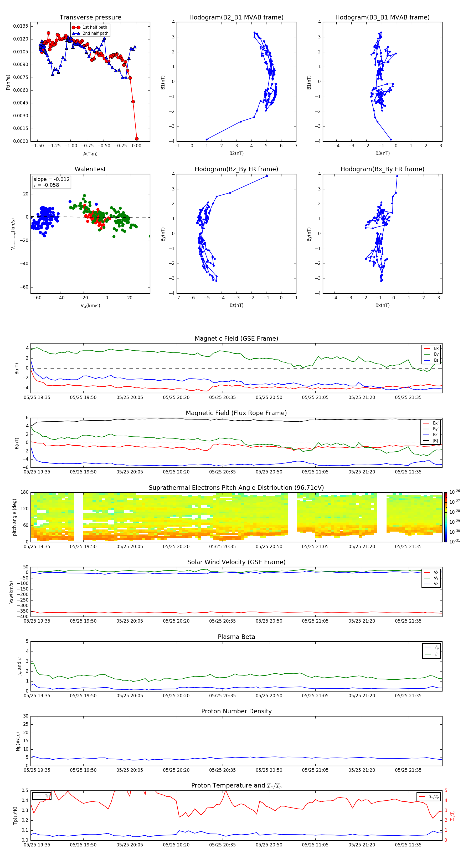This screenshot has height=868, width=473.
Task: Click the pitch angle colorbar
Action: [x=445, y=517]
